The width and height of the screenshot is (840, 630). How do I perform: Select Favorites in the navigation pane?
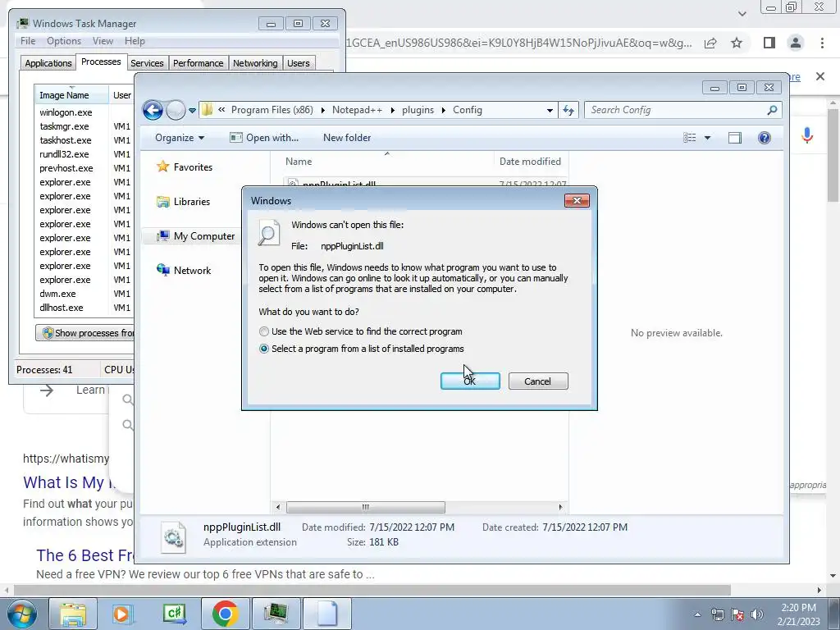pos(185,167)
